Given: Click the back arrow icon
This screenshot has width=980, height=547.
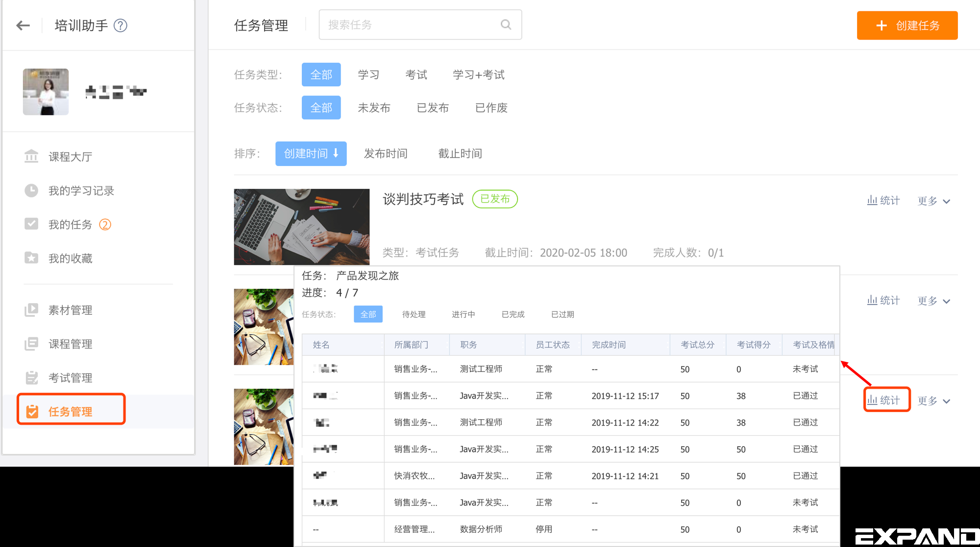Looking at the screenshot, I should pyautogui.click(x=23, y=25).
